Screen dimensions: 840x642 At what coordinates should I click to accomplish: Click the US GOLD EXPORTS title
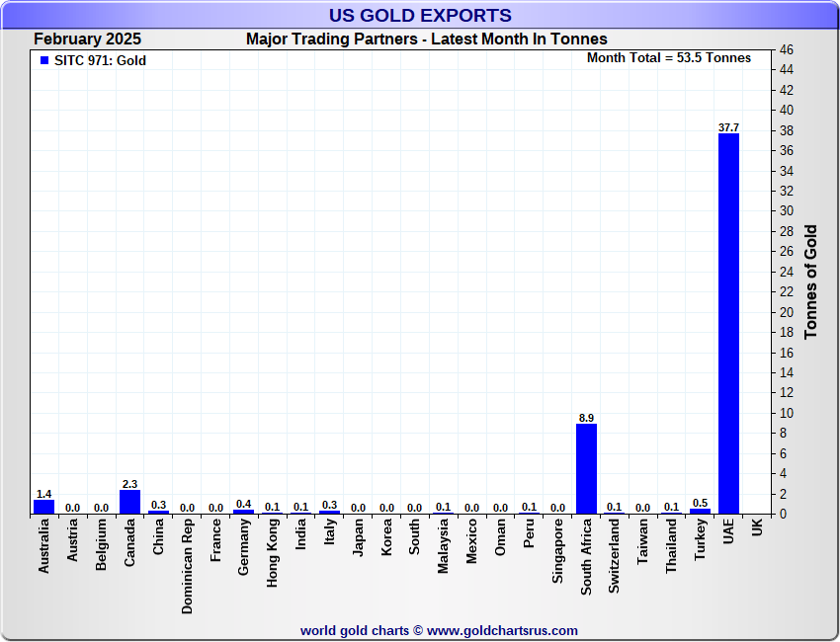[x=420, y=15]
